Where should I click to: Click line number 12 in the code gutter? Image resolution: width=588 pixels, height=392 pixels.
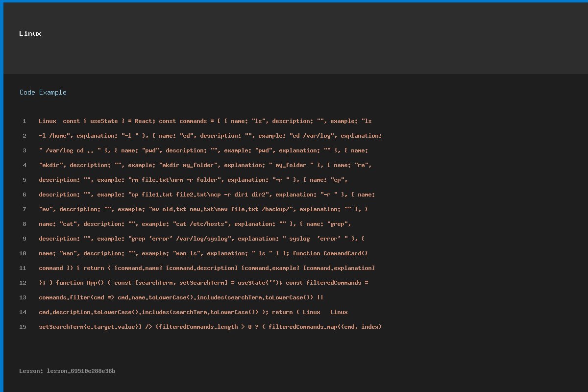point(23,283)
